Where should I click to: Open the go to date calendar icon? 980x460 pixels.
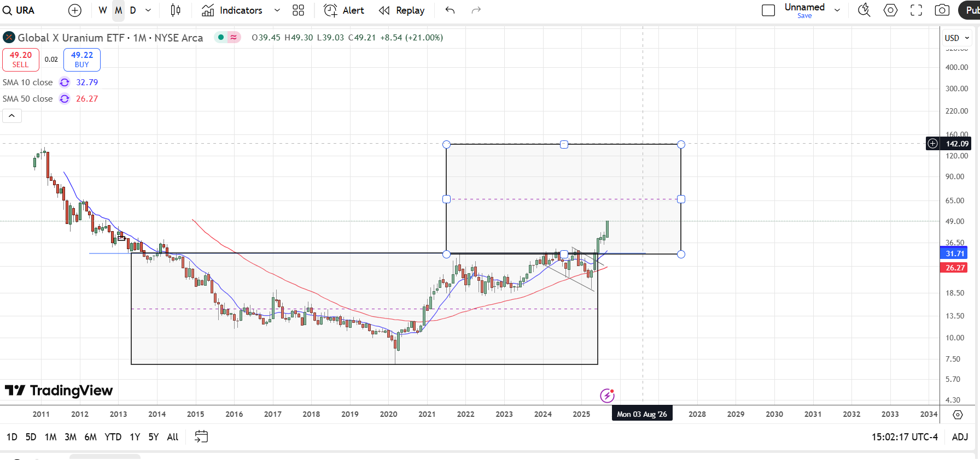click(x=201, y=437)
